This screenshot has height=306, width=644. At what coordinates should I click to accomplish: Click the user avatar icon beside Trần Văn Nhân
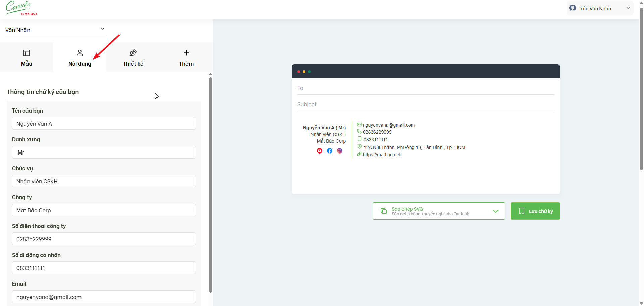[573, 8]
